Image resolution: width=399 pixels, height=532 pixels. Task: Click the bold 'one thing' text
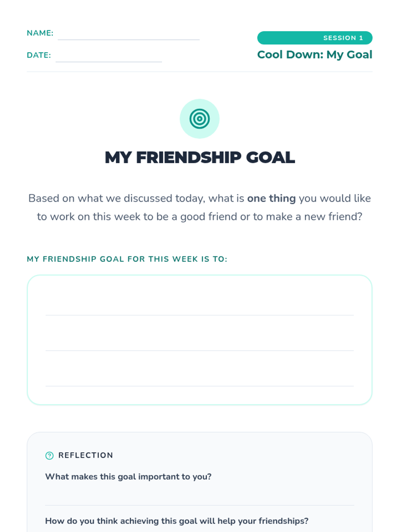(x=271, y=198)
